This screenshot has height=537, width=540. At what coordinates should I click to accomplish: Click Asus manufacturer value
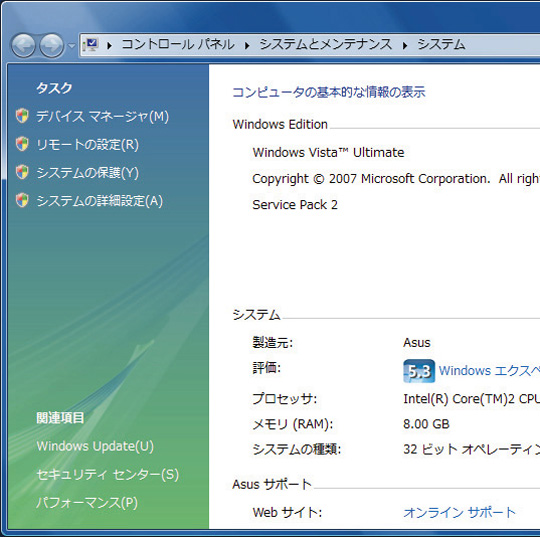pos(417,343)
